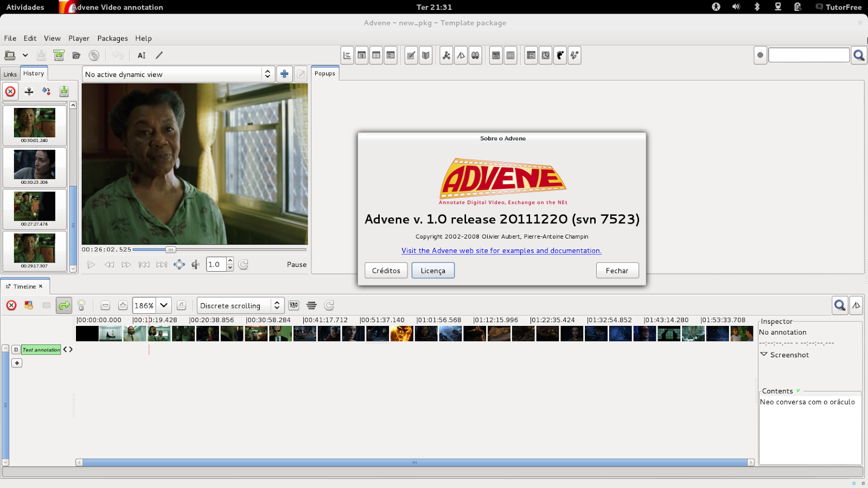Screen dimensions: 868x488
Task: Open timeline view icon in views toolbar
Action: [347, 55]
